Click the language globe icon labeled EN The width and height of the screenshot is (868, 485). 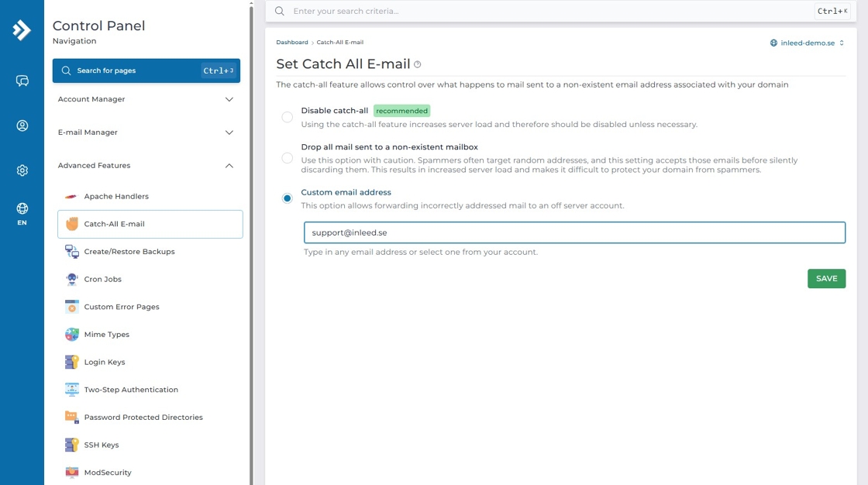point(22,211)
